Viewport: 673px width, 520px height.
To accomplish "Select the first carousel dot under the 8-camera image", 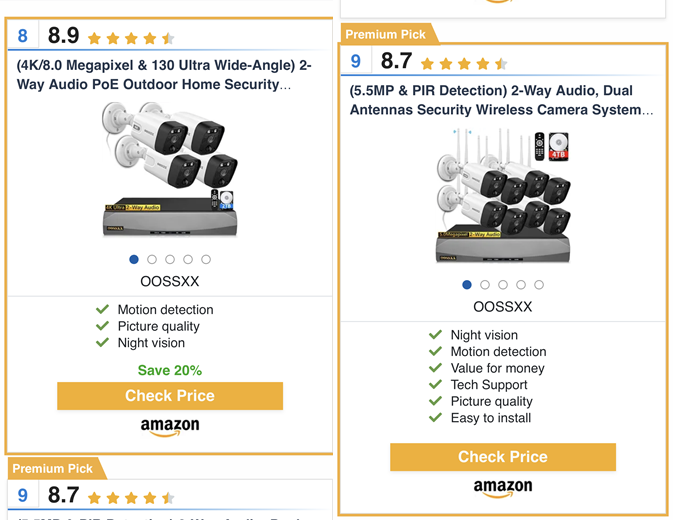I will pyautogui.click(x=467, y=284).
